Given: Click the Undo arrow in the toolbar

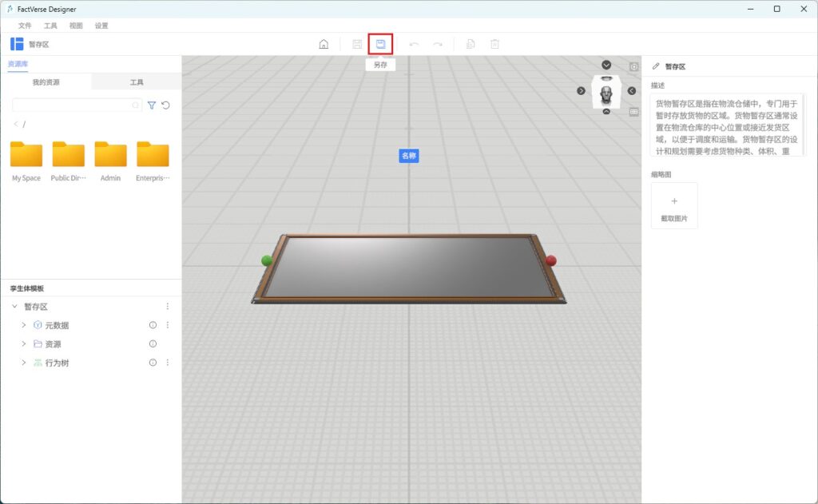Looking at the screenshot, I should 414,44.
